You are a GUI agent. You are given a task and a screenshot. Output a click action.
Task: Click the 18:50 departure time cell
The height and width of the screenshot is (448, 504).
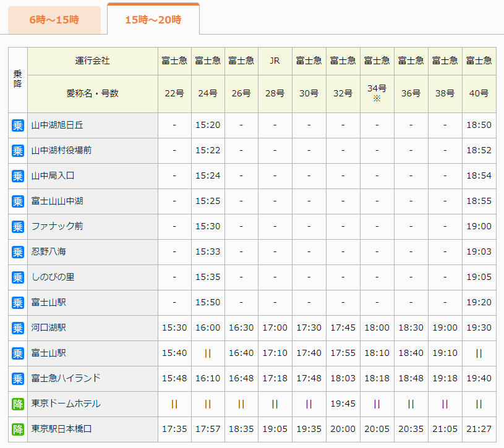(479, 125)
